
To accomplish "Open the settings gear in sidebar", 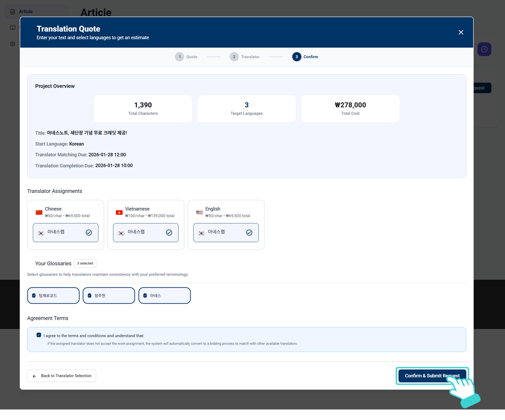I will (x=13, y=44).
